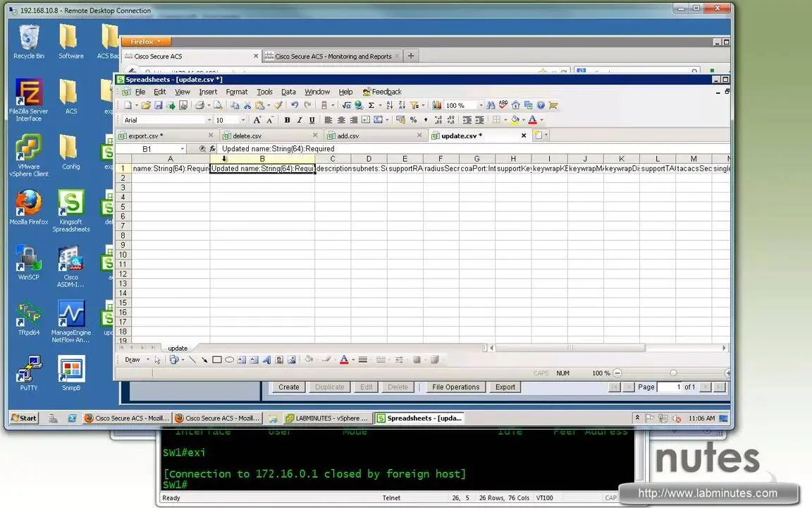This screenshot has width=812, height=508.
Task: Click the horizontal scrollbar of the spreadsheet
Action: [570, 348]
